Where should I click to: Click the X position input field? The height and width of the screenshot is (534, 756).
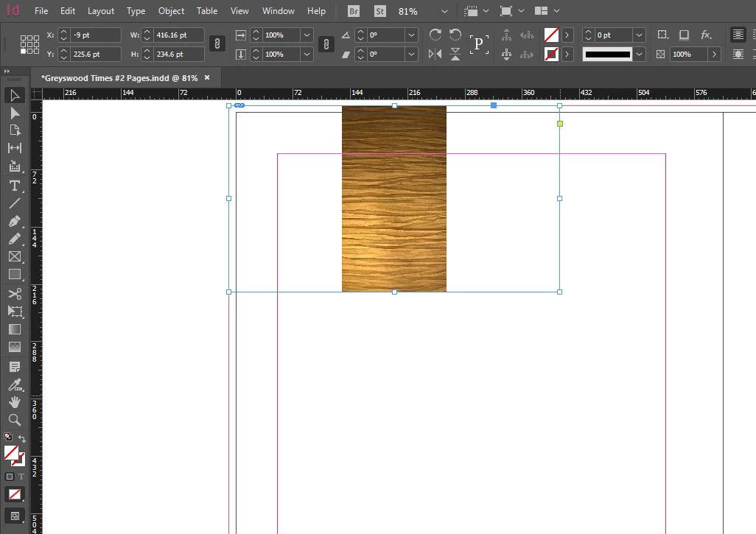96,35
